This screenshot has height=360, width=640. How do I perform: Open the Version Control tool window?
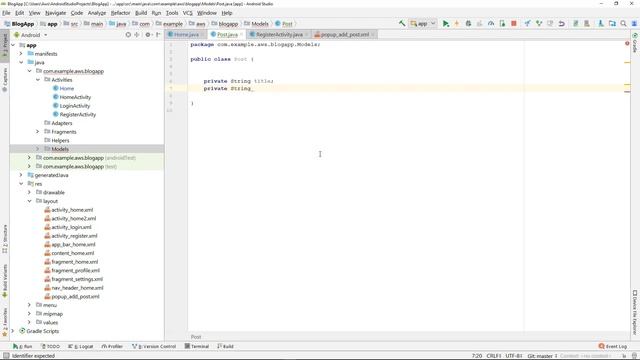click(154, 346)
